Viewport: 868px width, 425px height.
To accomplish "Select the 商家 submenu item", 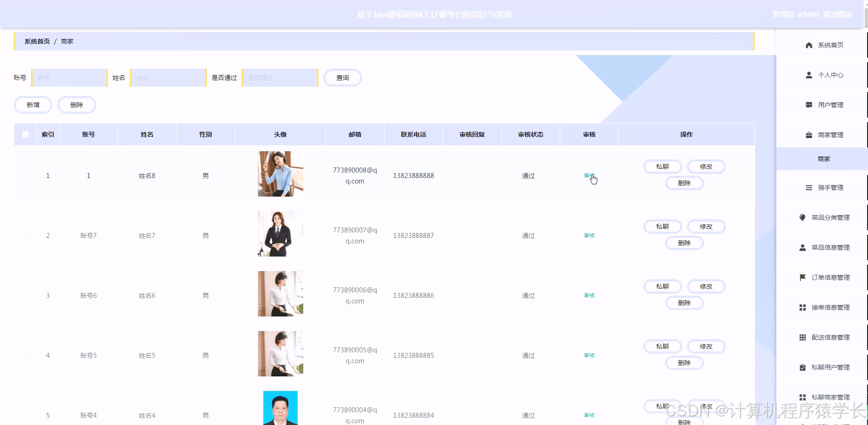I will click(x=824, y=159).
